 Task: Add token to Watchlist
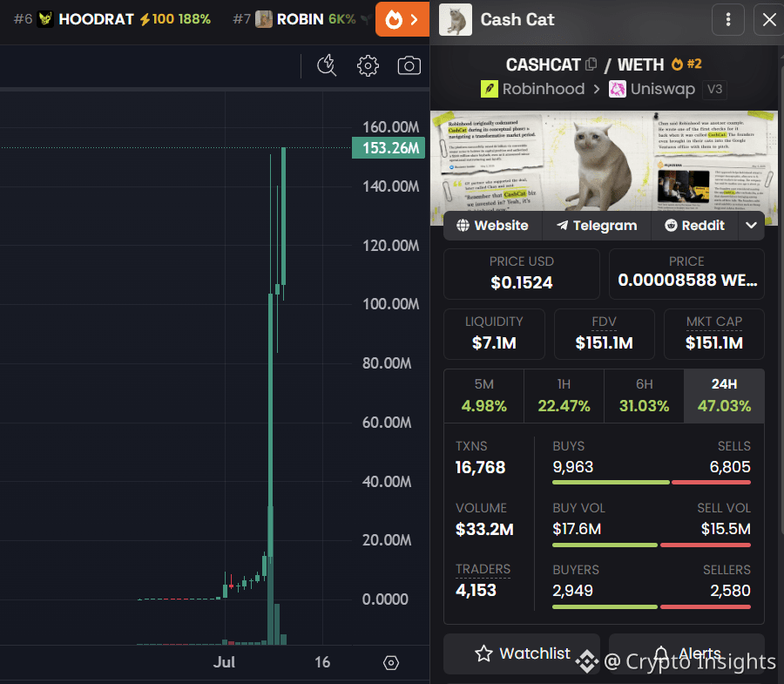pos(522,654)
